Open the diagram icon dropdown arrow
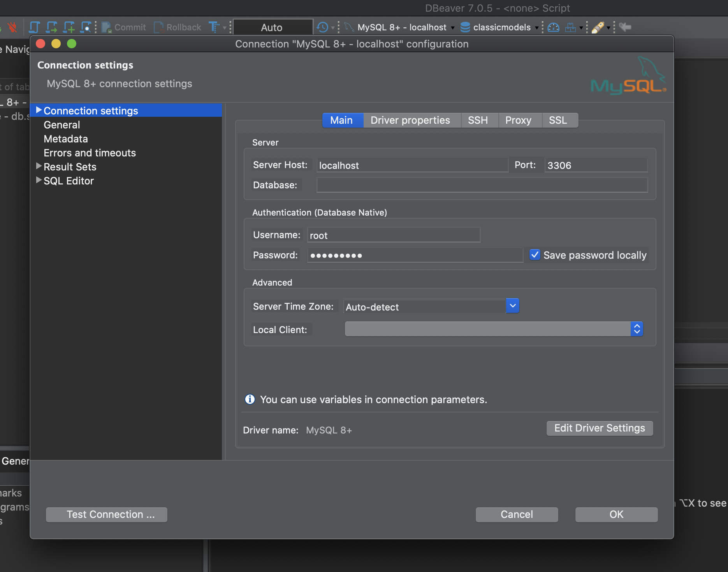This screenshot has width=728, height=572. (x=581, y=28)
